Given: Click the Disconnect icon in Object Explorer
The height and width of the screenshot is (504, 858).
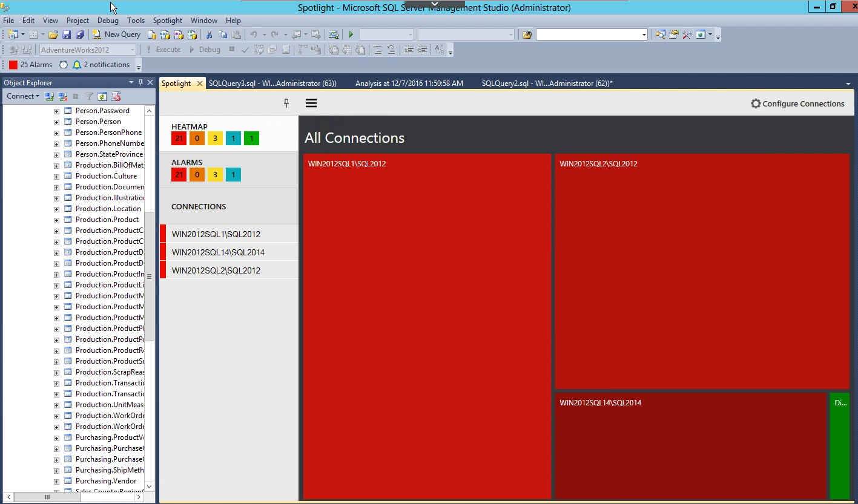Looking at the screenshot, I should (x=62, y=96).
